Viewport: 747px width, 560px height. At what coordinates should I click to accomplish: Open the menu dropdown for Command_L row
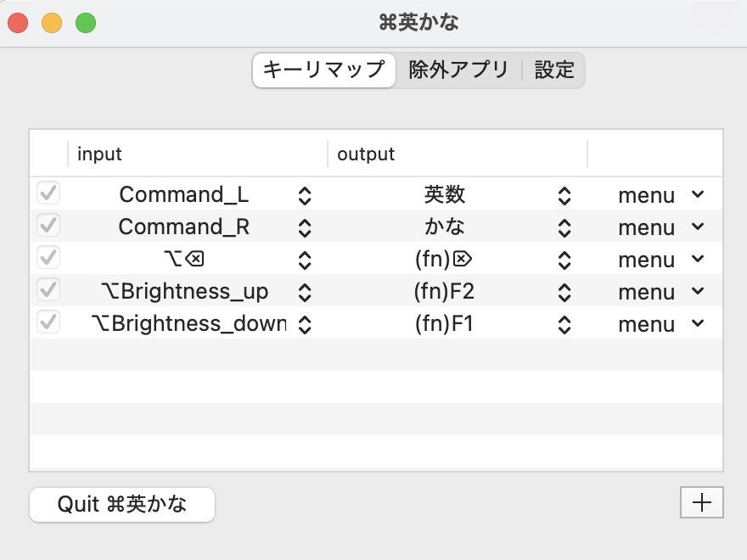pos(660,196)
